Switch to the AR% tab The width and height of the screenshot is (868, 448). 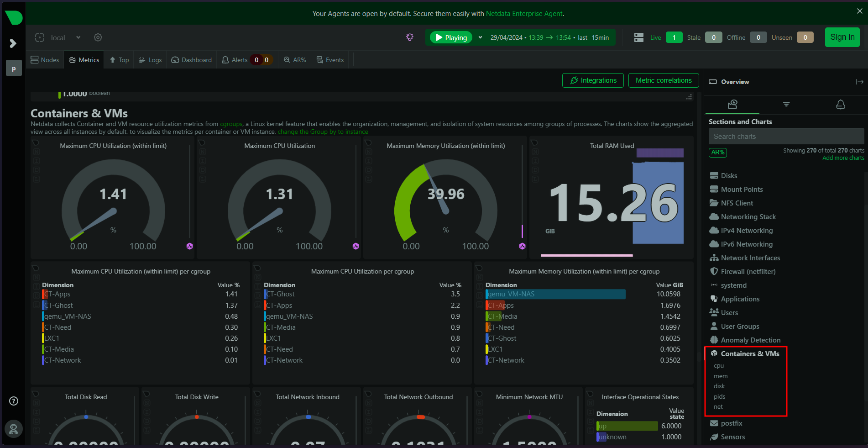coord(295,60)
